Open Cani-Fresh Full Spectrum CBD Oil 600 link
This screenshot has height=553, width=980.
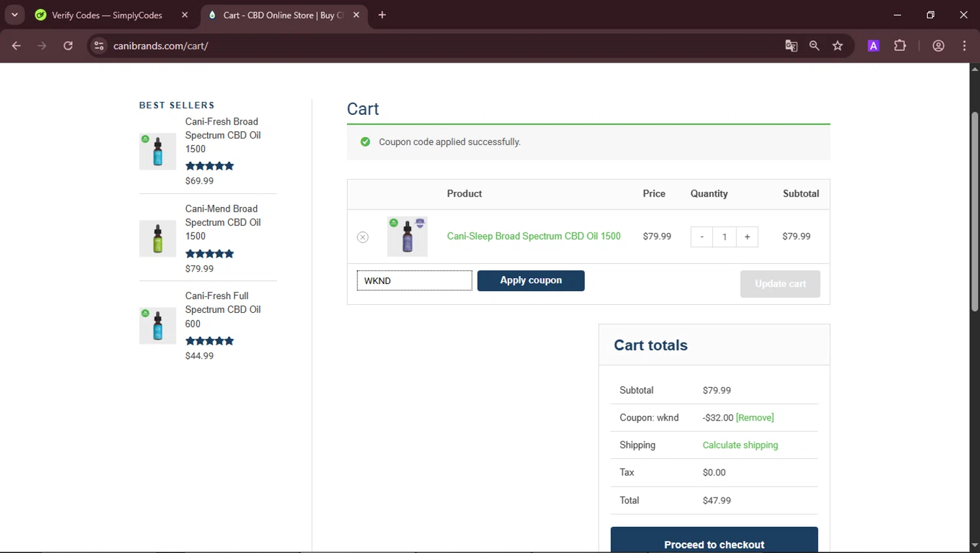223,309
